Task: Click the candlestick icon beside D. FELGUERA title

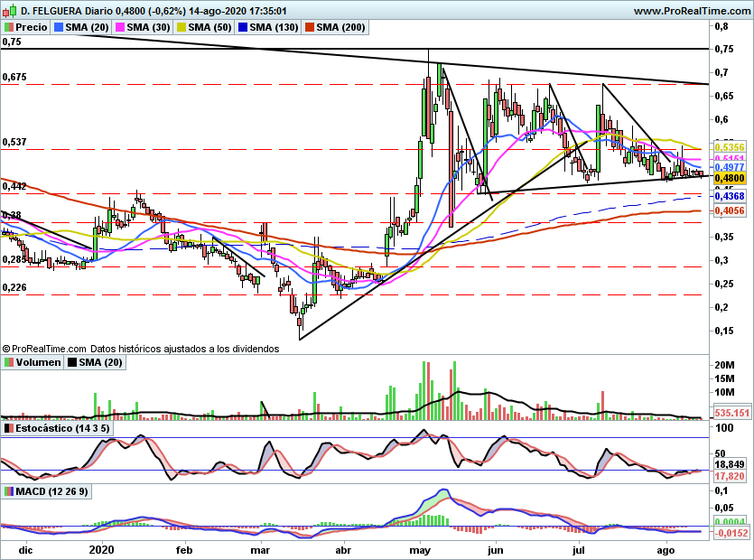Action: tap(10, 11)
